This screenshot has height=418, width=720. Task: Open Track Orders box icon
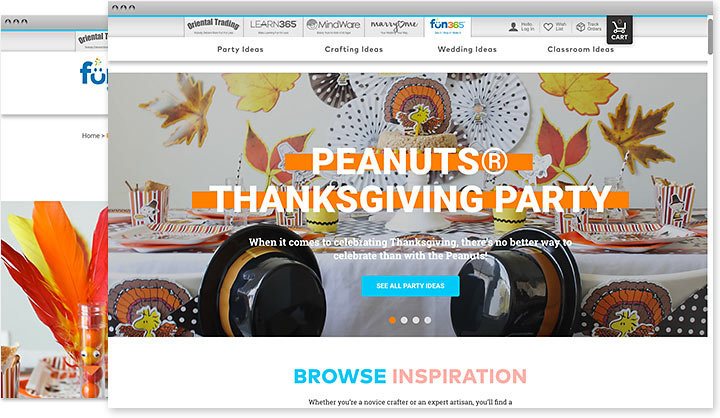point(580,27)
